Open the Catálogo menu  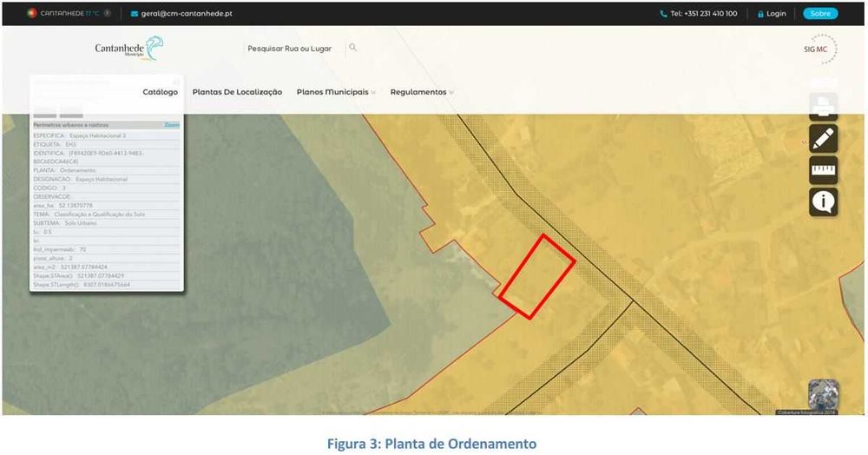click(160, 92)
